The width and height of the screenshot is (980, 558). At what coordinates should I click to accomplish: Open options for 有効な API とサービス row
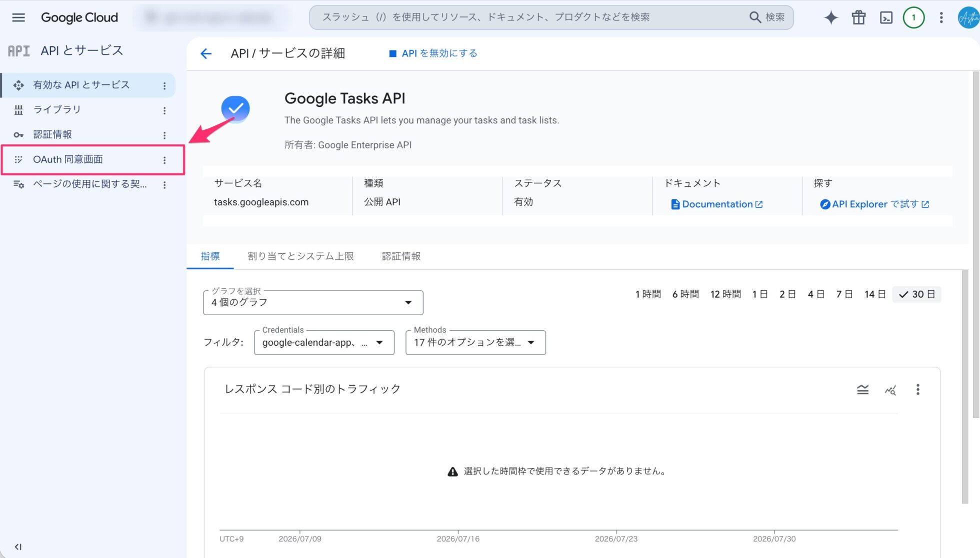[x=164, y=86]
